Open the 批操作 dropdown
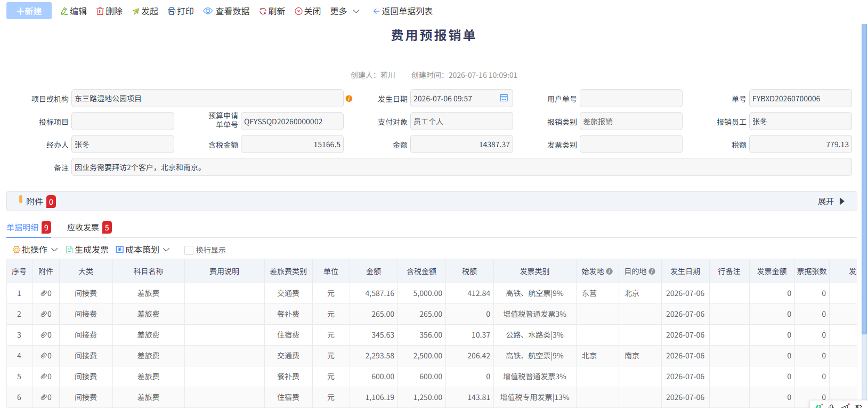This screenshot has width=868, height=408. point(35,250)
